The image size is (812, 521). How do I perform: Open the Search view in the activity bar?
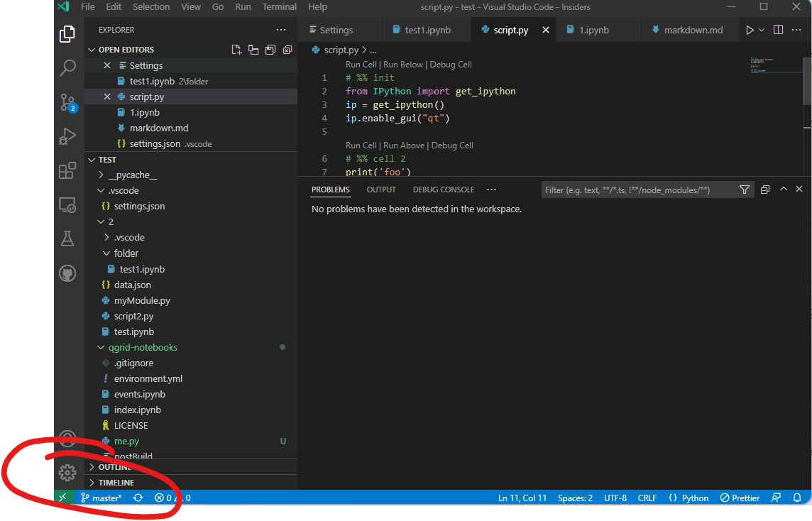[67, 67]
